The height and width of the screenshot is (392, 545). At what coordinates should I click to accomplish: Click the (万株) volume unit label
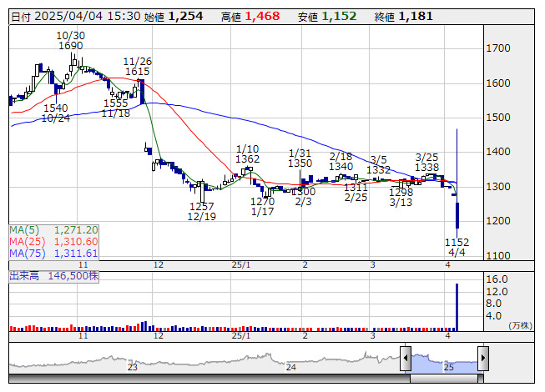[x=520, y=325]
